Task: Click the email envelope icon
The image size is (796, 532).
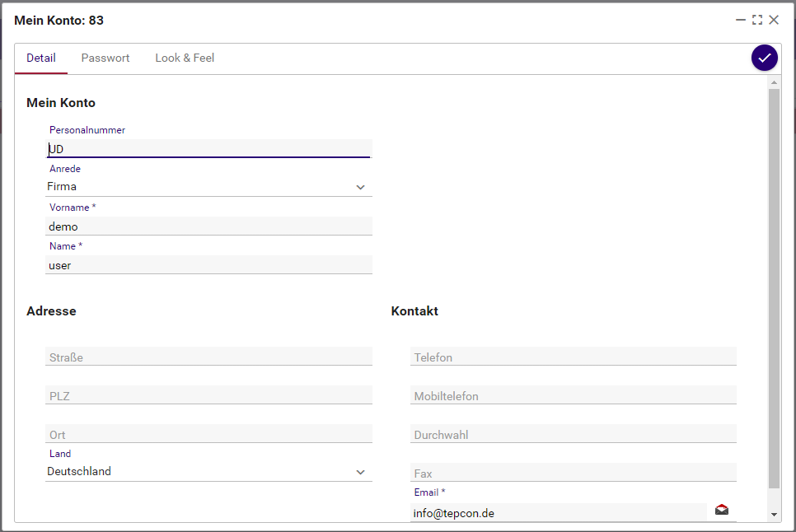Action: 722,510
